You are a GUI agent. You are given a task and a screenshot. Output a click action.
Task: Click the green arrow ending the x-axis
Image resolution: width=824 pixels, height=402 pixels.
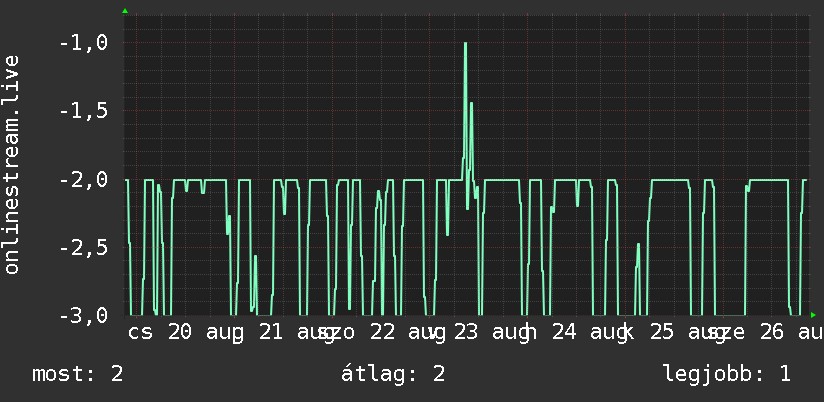point(813,315)
